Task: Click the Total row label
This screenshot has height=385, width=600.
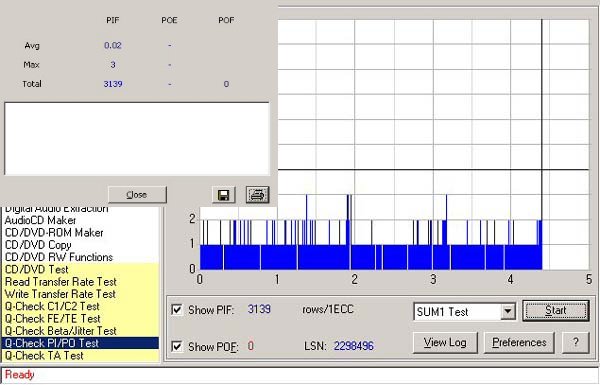Action: tap(32, 84)
